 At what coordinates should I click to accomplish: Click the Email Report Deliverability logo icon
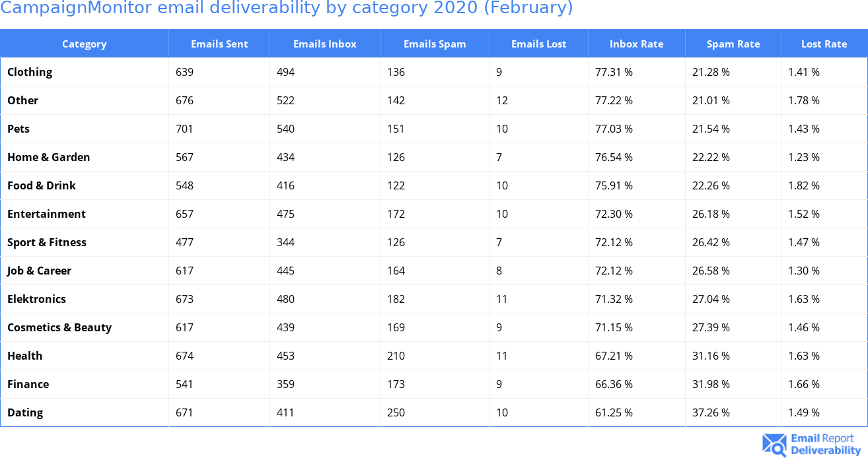tap(774, 445)
